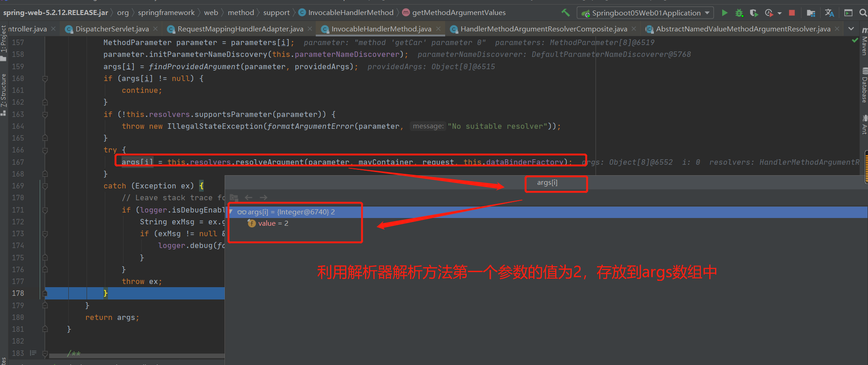Run with Profiler clock icon
The width and height of the screenshot is (868, 365).
(x=769, y=13)
